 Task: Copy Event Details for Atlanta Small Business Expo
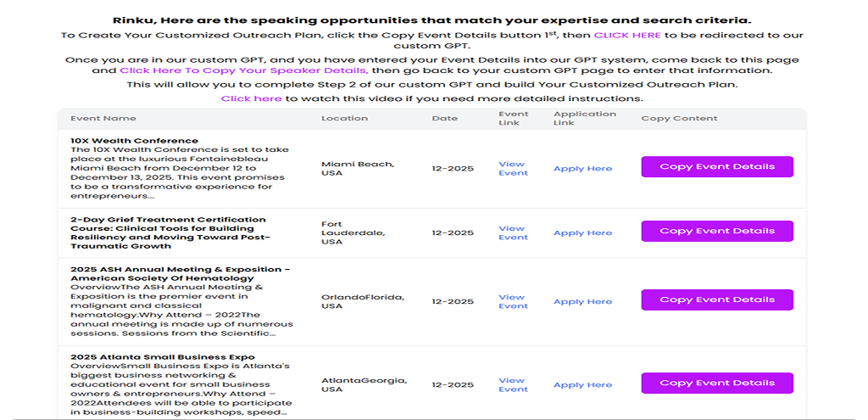(717, 383)
